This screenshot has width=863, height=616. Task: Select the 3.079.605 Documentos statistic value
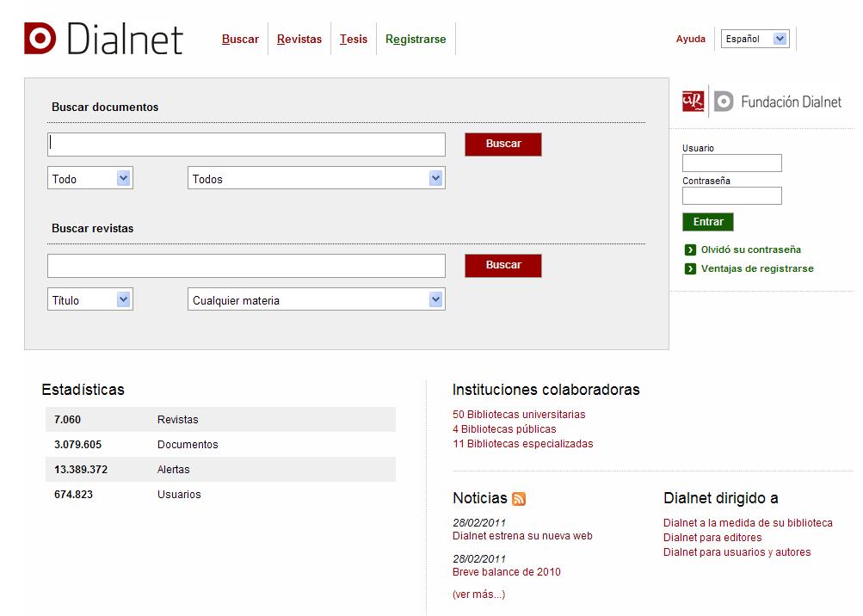tap(77, 445)
